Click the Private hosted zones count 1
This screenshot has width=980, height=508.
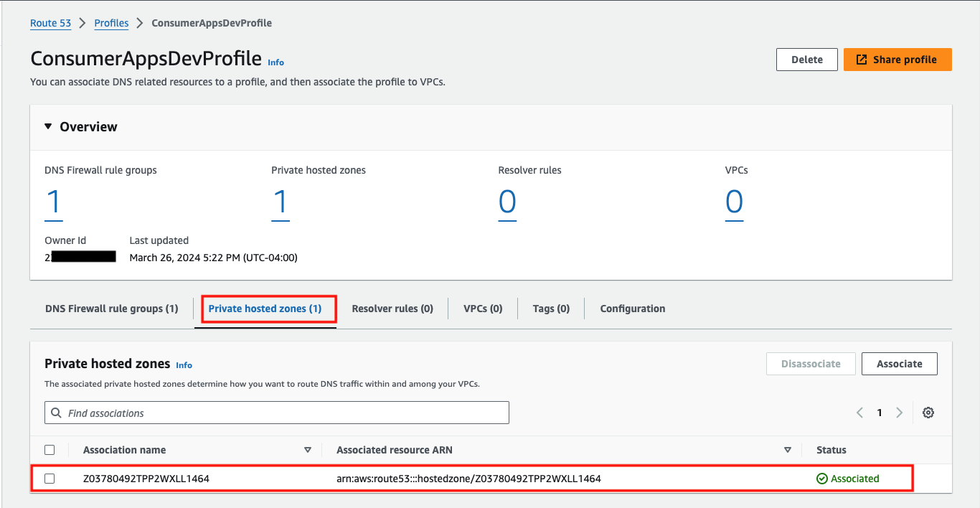281,203
